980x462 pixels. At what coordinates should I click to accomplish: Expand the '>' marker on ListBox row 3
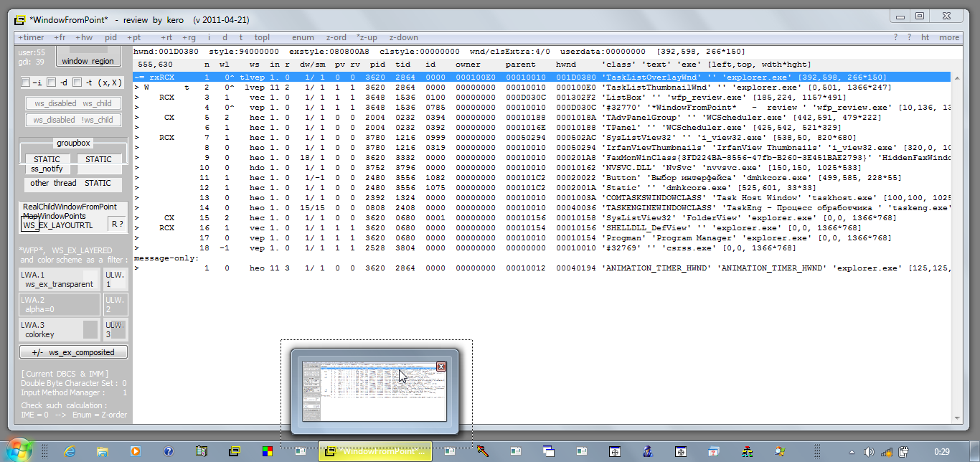point(136,97)
